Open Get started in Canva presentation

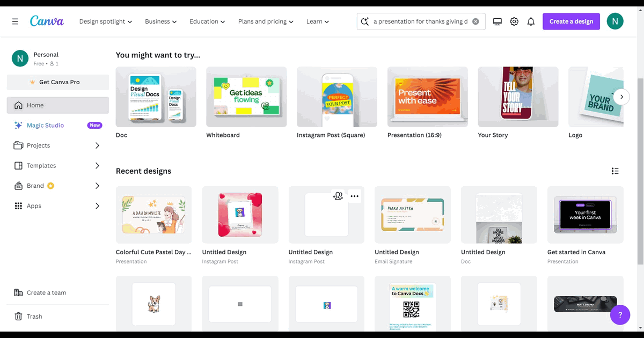pyautogui.click(x=586, y=215)
